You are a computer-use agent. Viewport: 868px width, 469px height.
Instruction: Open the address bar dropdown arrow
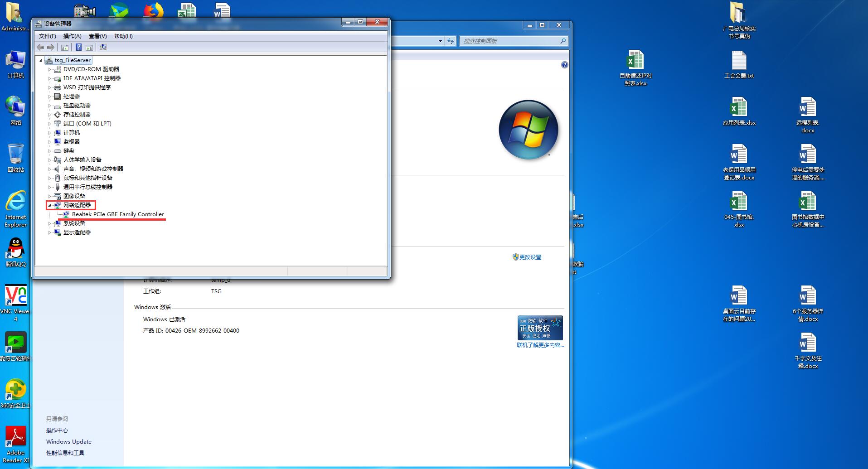[440, 41]
